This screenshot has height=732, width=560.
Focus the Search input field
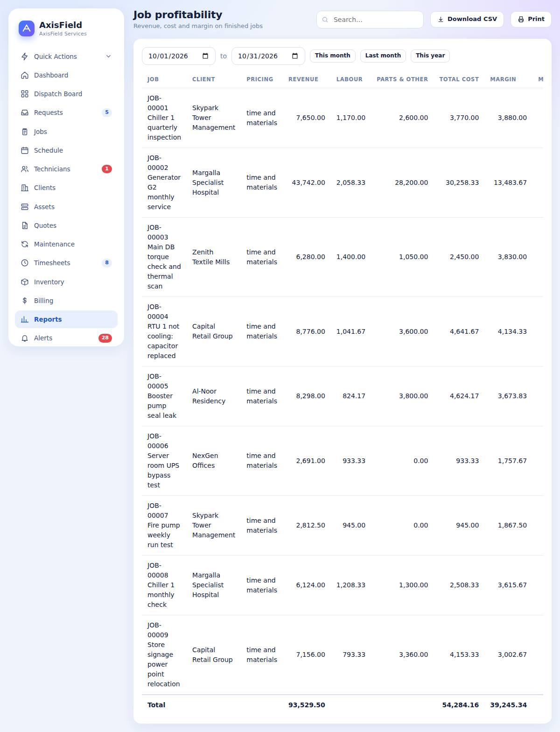(x=370, y=20)
